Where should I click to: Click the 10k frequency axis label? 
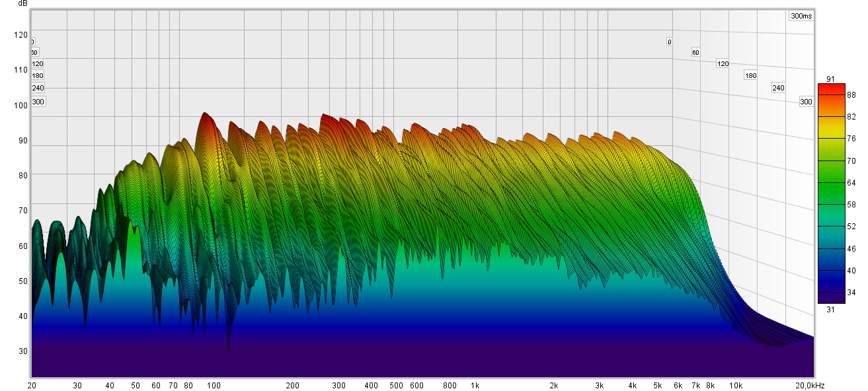coord(735,385)
